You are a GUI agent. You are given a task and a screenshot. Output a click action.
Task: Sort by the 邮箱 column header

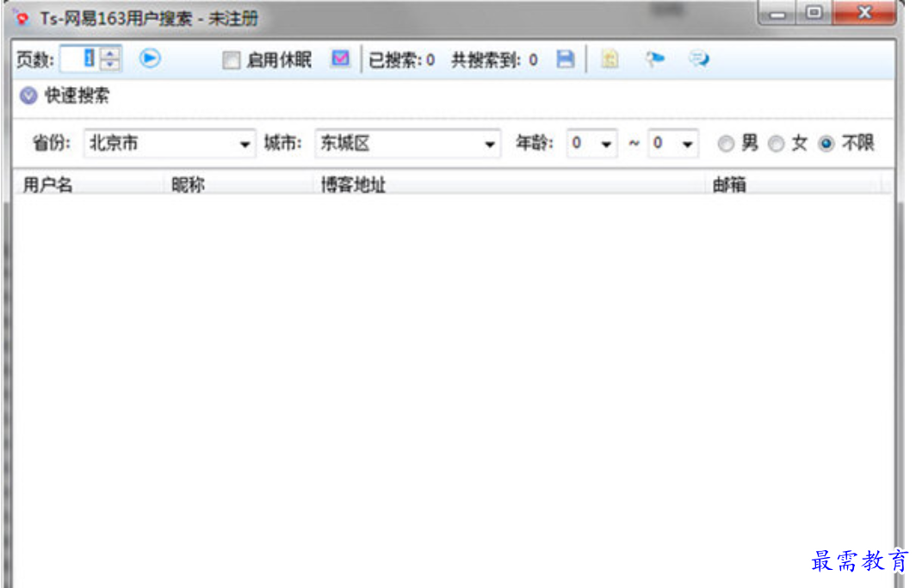click(x=794, y=185)
